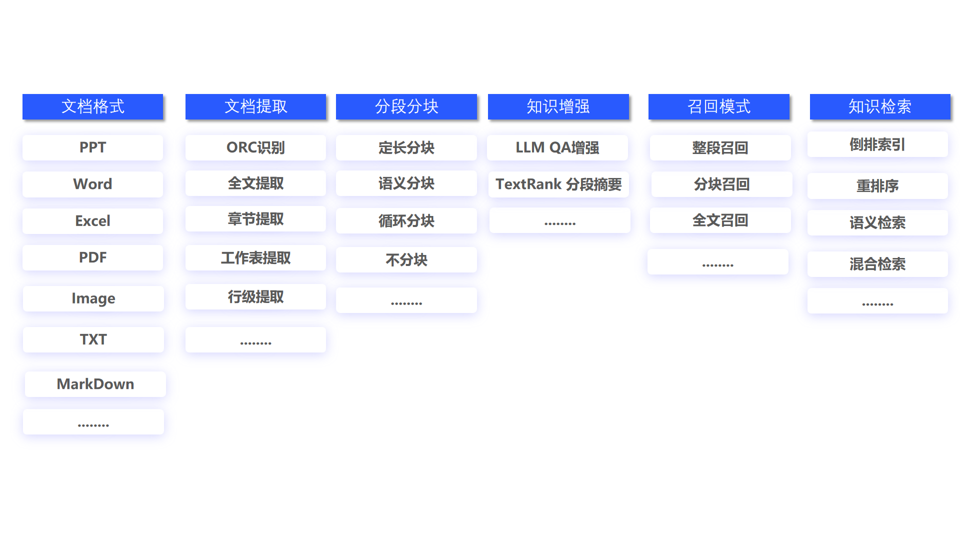The height and width of the screenshot is (540, 960).
Task: Click the 行级提取 box
Action: (255, 297)
